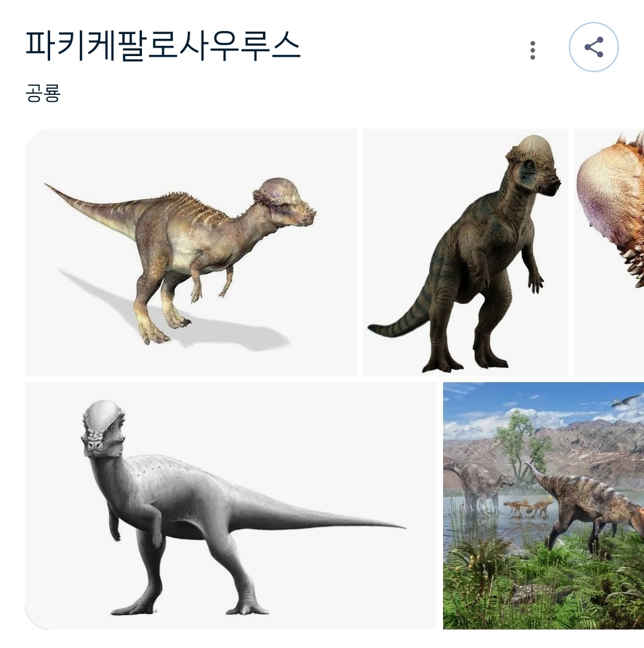The height and width of the screenshot is (648, 644).
Task: Open the lakeside prehistoric landscape image
Action: pyautogui.click(x=544, y=506)
